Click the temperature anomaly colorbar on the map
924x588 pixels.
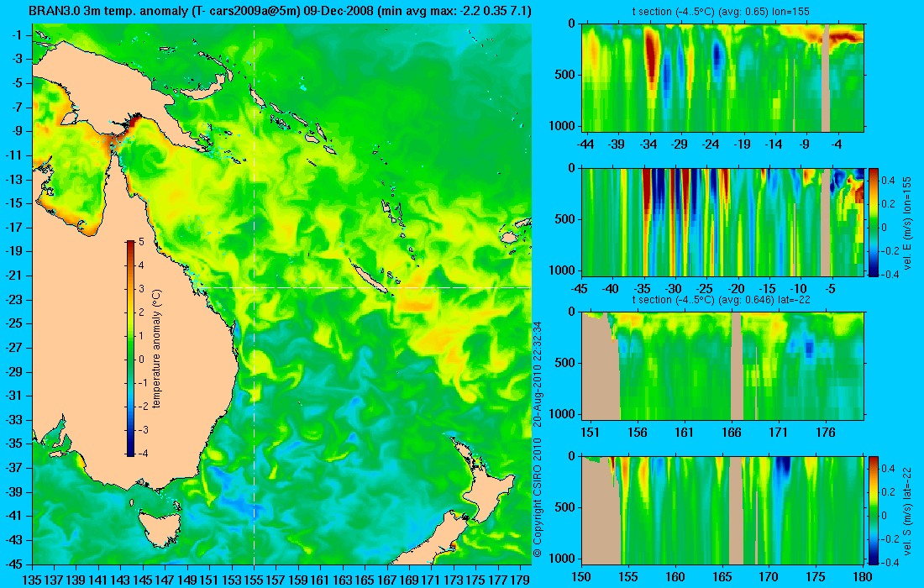(x=130, y=349)
